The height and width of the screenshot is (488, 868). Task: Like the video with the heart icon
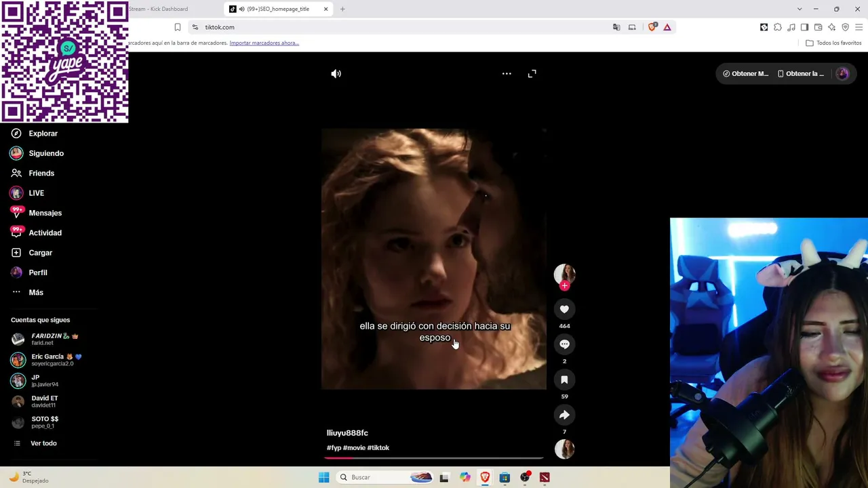tap(564, 309)
